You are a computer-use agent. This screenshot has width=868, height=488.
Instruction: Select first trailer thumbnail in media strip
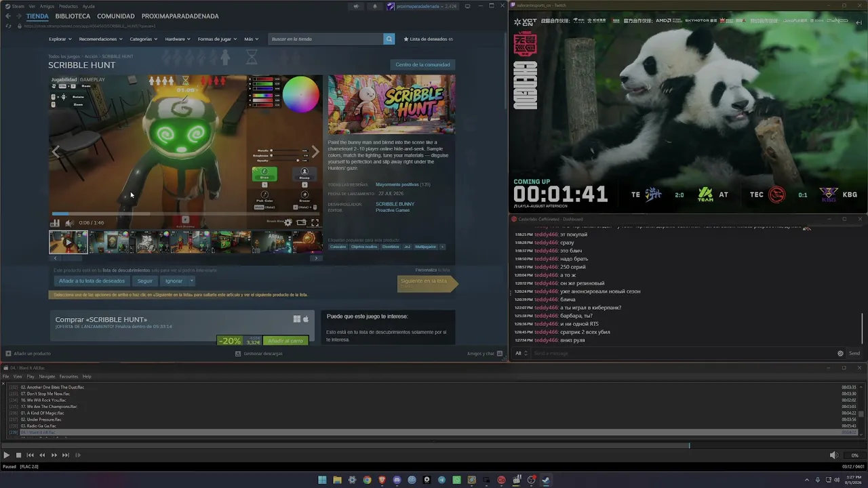coord(68,242)
